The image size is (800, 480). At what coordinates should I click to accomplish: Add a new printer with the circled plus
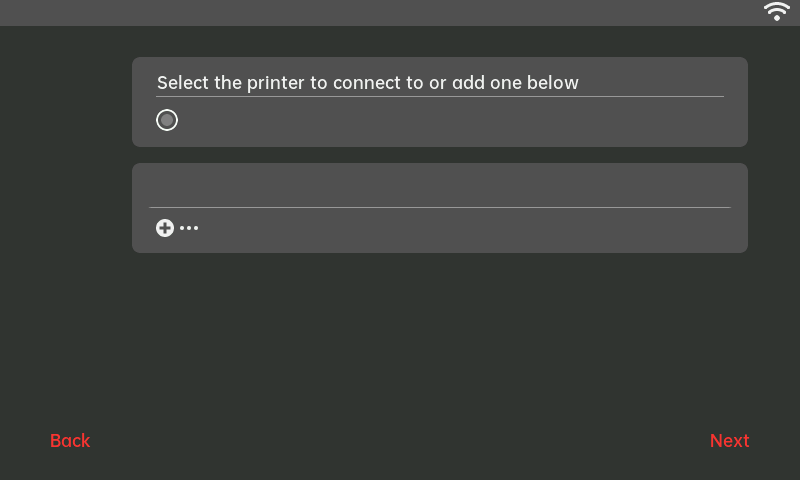click(x=165, y=228)
